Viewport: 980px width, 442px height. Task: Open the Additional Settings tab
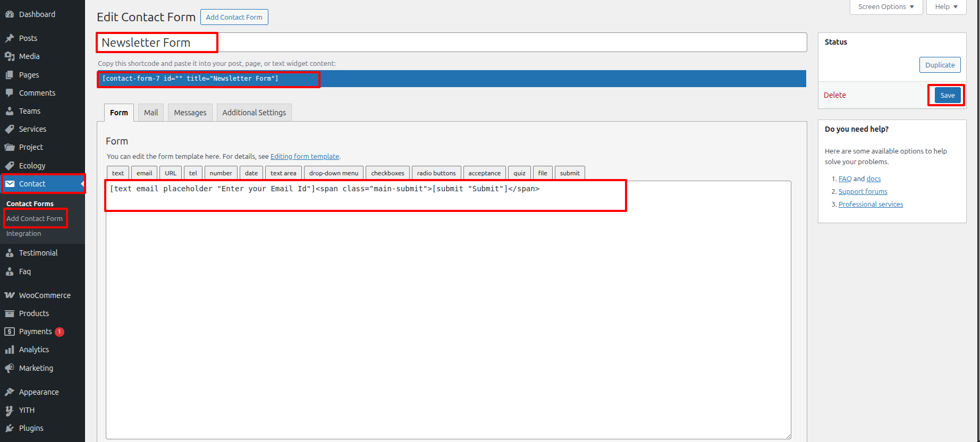click(254, 113)
